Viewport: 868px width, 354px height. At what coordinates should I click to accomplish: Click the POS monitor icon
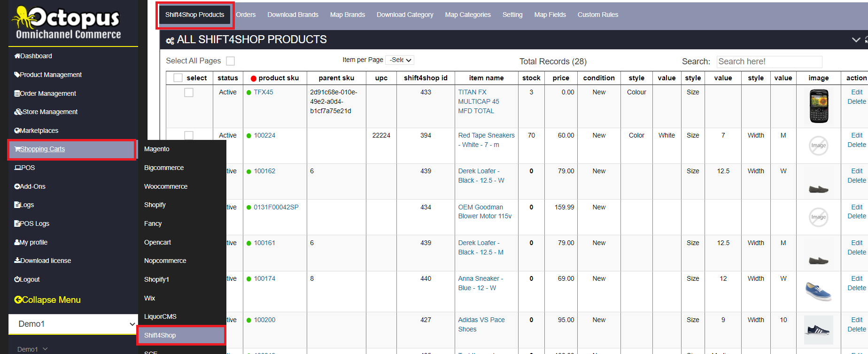pyautogui.click(x=17, y=168)
